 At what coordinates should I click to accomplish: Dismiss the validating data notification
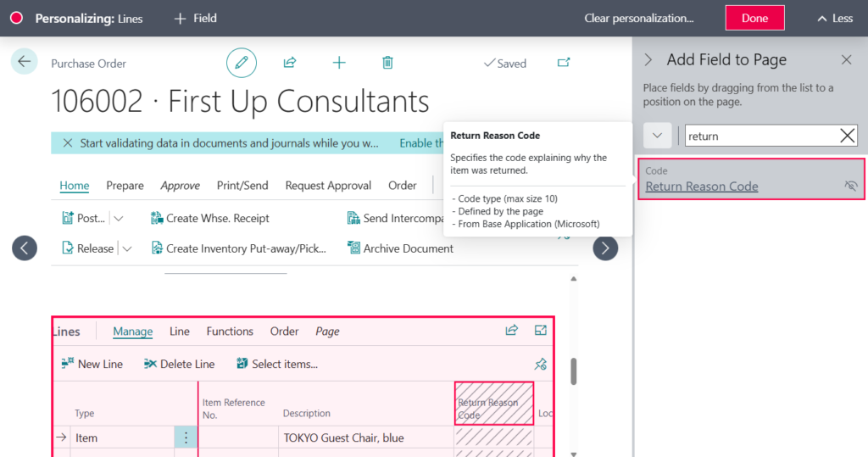68,143
